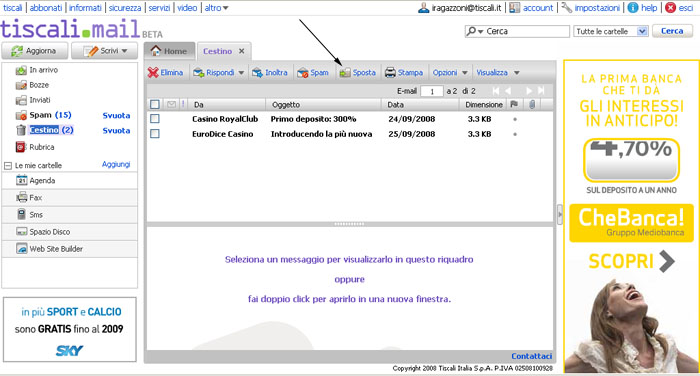Click the Elimina red X icon
The height and width of the screenshot is (376, 700).
(x=153, y=72)
